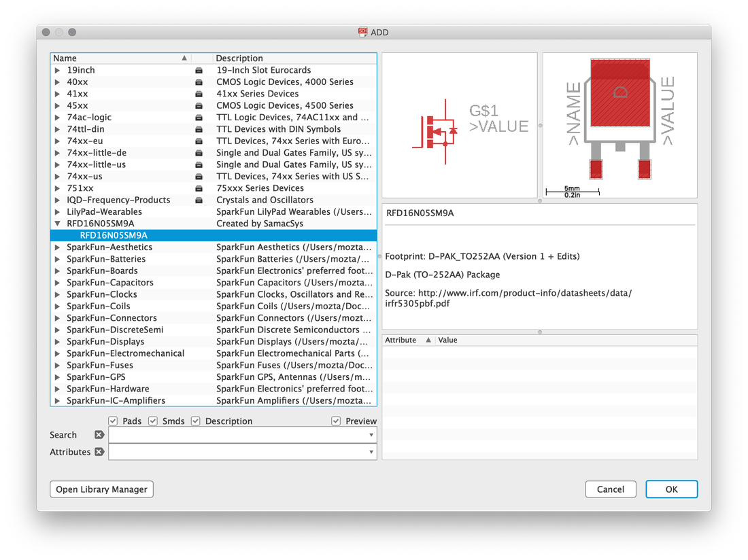Viewport: 748px width, 560px height.
Task: Select the SparkFun-DiscreteSemi library row
Action: point(214,330)
